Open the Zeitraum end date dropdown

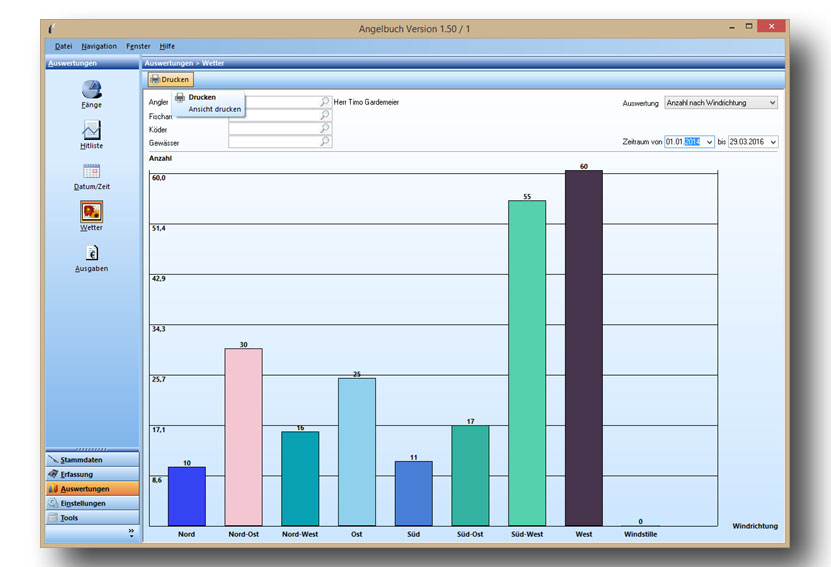tap(771, 142)
